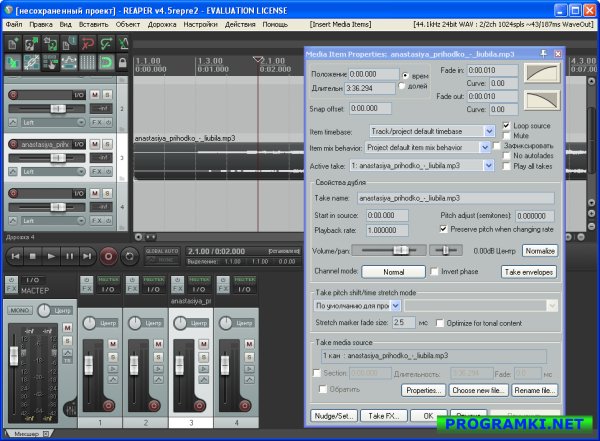The width and height of the screenshot is (600, 441).
Task: Check Optimize for tonal content
Action: pyautogui.click(x=440, y=323)
